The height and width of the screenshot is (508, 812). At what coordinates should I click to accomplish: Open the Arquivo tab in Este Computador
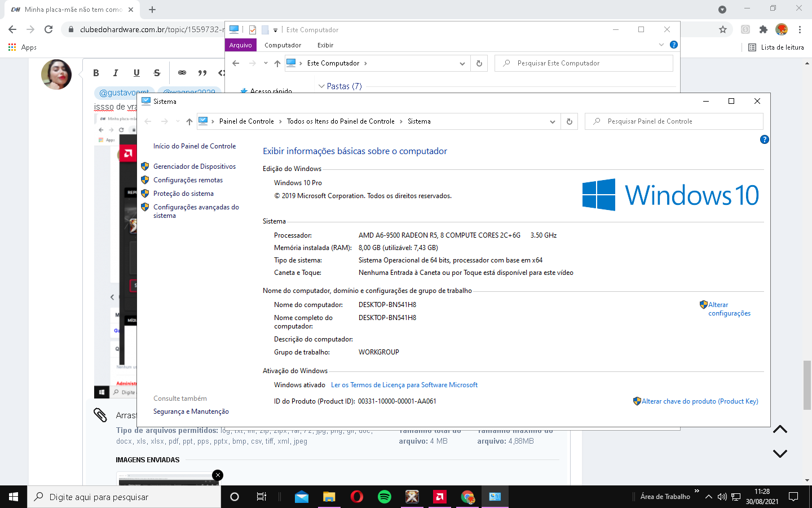pyautogui.click(x=241, y=45)
